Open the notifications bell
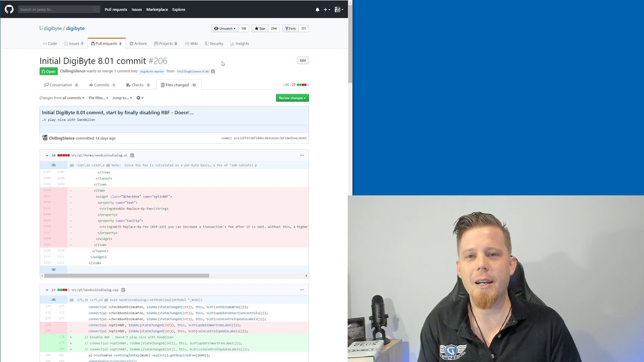The image size is (644, 362). [x=317, y=10]
